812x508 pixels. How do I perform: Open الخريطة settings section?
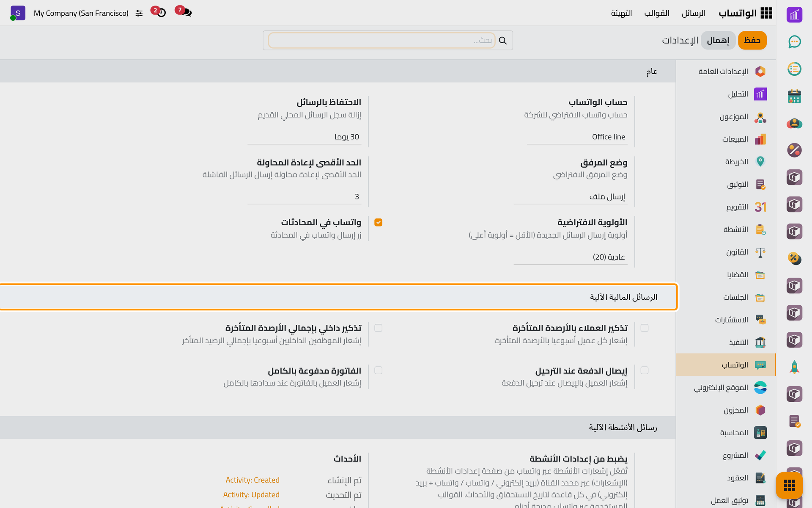tap(726, 162)
